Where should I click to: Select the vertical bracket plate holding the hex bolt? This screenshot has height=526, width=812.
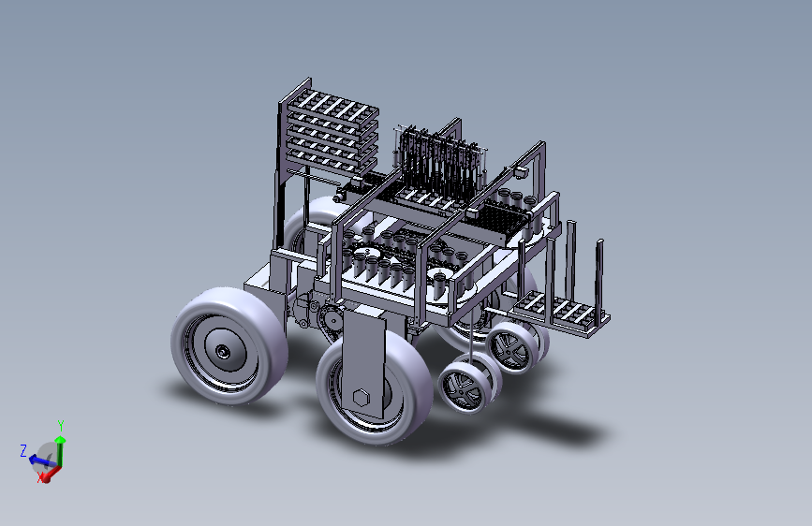click(x=364, y=362)
